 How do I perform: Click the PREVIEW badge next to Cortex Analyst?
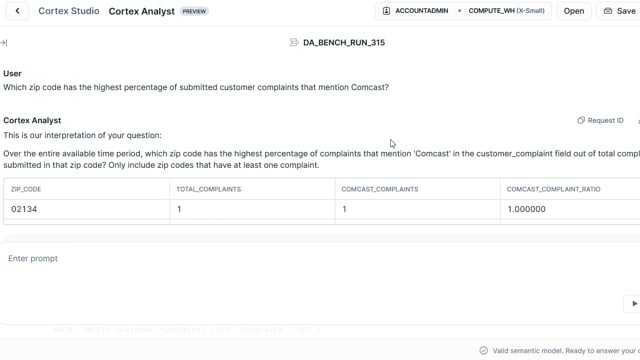coord(194,11)
